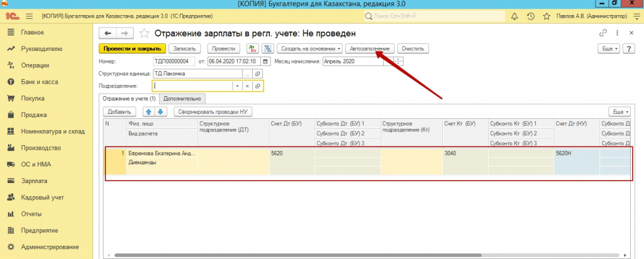Open the Банк и касса section

(x=40, y=82)
